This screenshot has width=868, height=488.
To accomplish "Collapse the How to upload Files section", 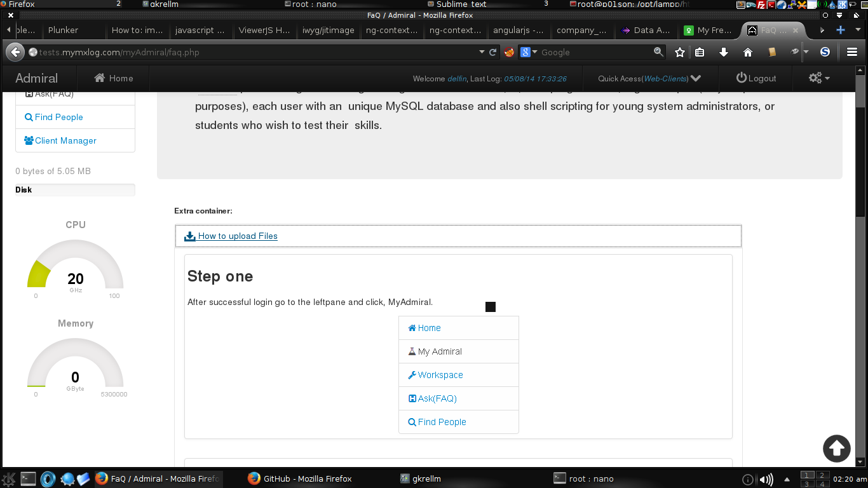I will pyautogui.click(x=237, y=236).
